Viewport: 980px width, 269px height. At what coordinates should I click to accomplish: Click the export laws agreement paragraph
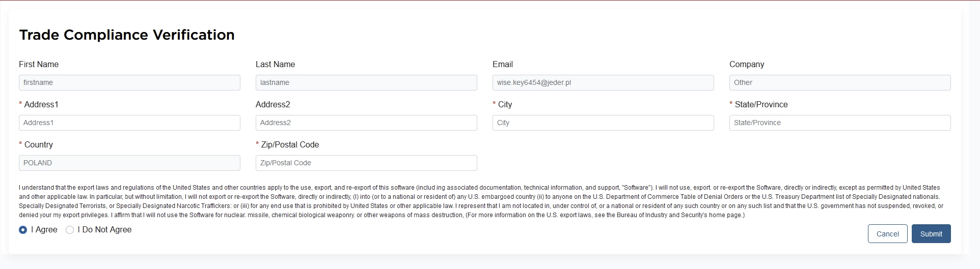pyautogui.click(x=479, y=201)
